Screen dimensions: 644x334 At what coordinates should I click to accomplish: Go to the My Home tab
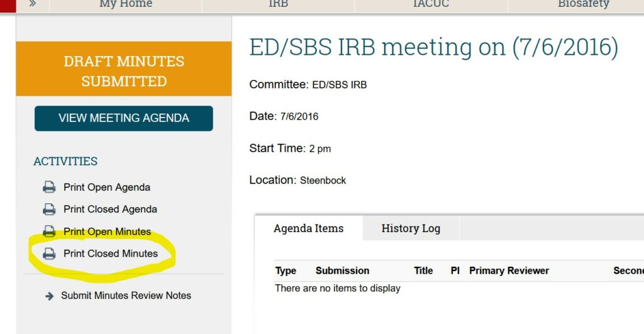(126, 4)
